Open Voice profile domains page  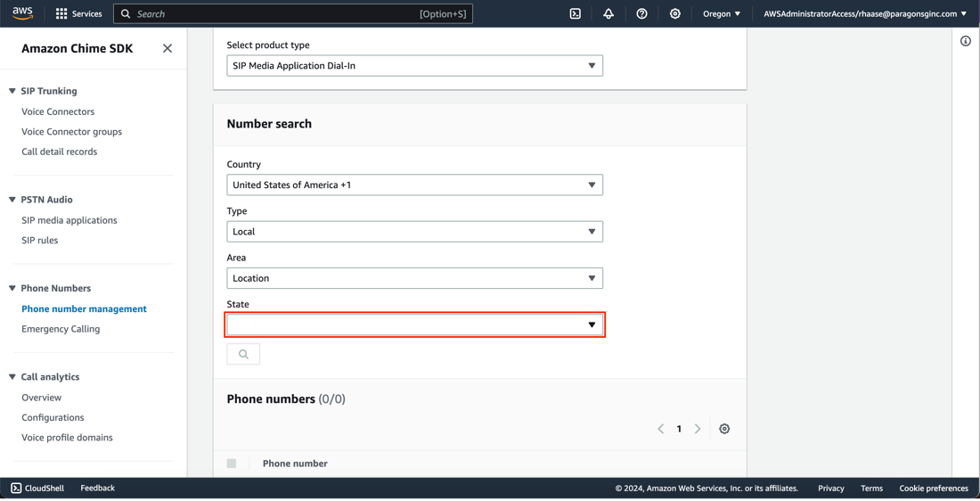click(68, 438)
